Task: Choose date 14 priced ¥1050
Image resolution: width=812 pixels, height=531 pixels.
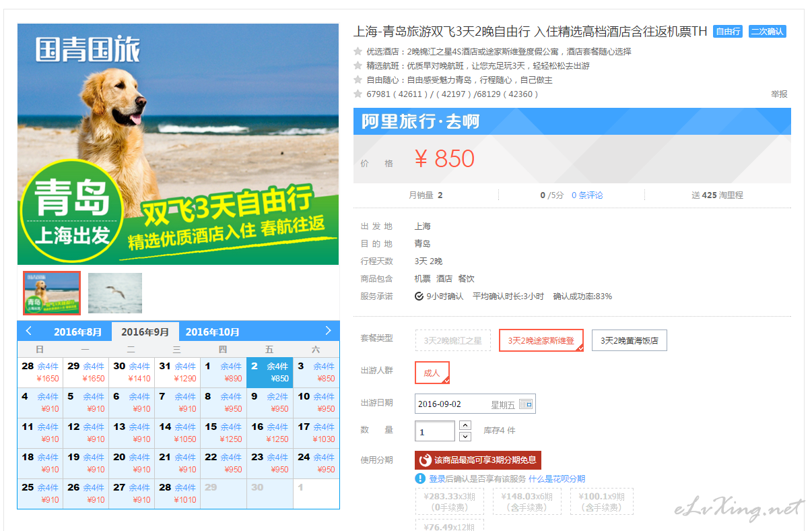Action: point(177,433)
